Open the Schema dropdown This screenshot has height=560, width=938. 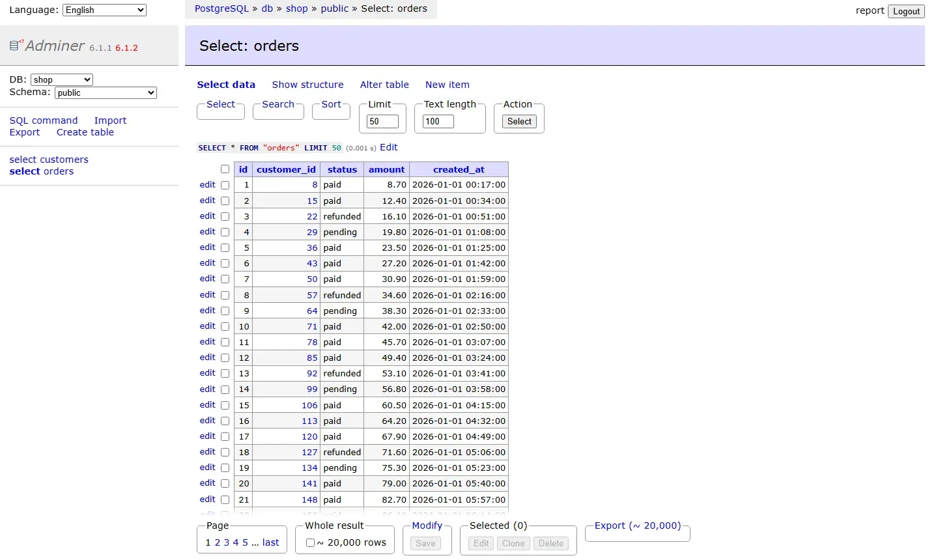106,92
